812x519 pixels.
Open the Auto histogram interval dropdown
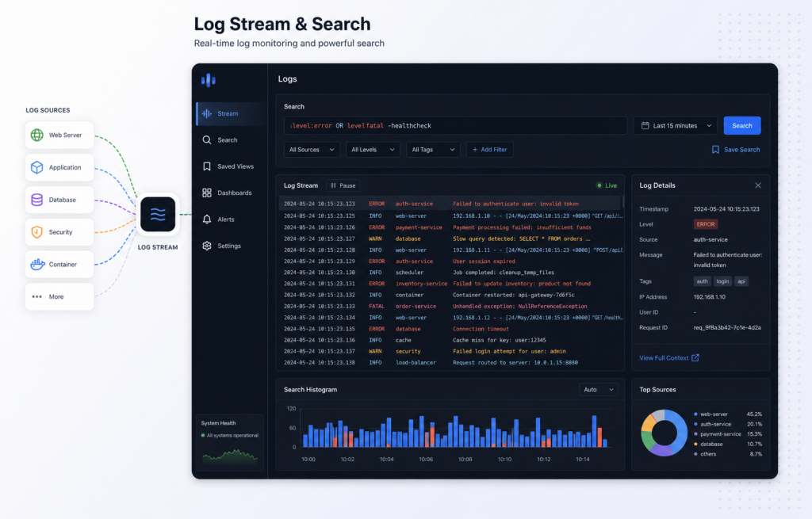pyautogui.click(x=598, y=390)
